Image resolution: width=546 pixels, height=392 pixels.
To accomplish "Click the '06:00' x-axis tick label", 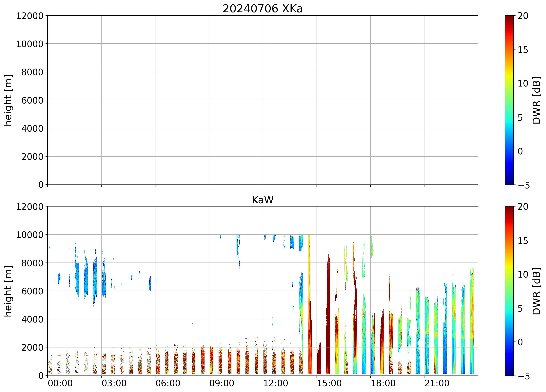I will click(x=168, y=383).
